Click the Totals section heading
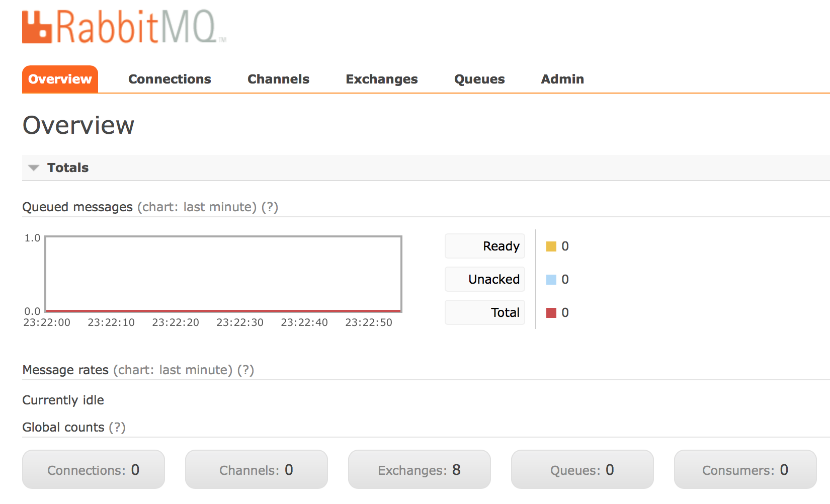This screenshot has height=504, width=830. coord(68,167)
